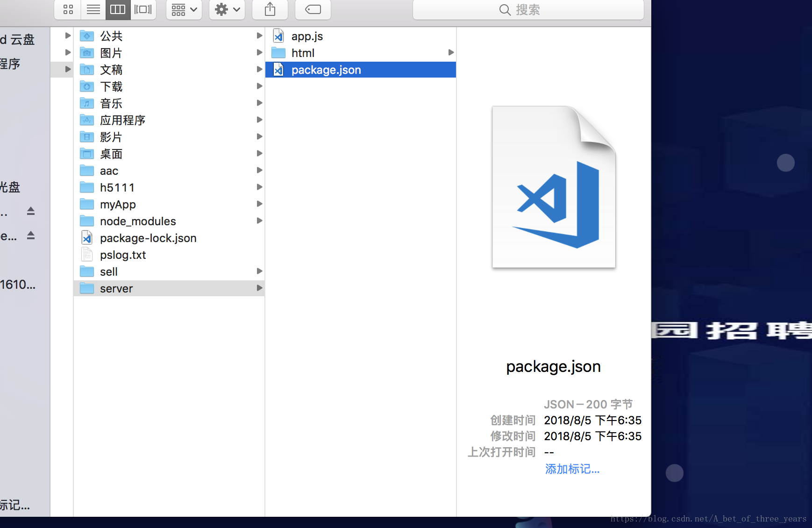Switch Finder to Cover Flow view
This screenshot has height=528, width=812.
tap(143, 9)
